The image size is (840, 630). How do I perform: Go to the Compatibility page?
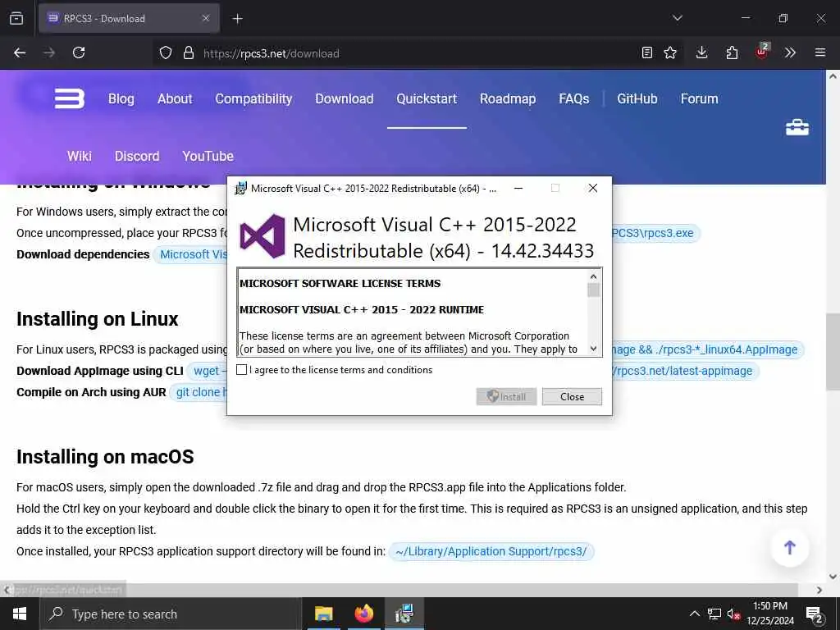pos(254,98)
